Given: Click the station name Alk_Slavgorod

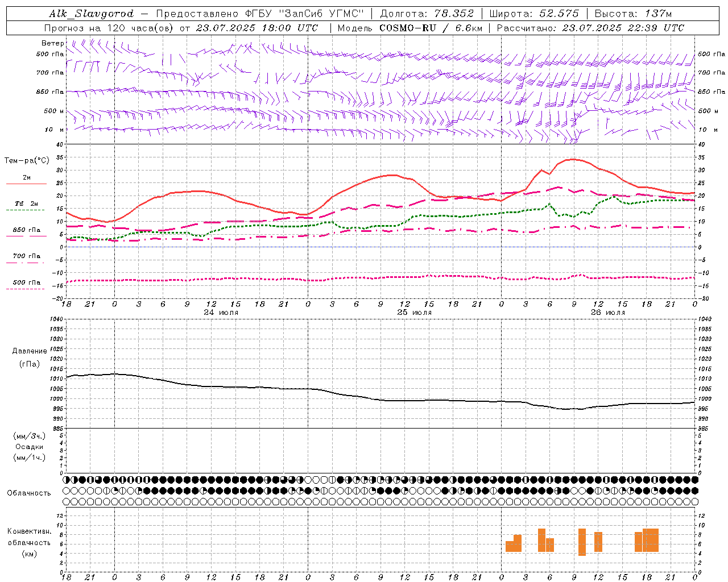Looking at the screenshot, I should point(92,14).
